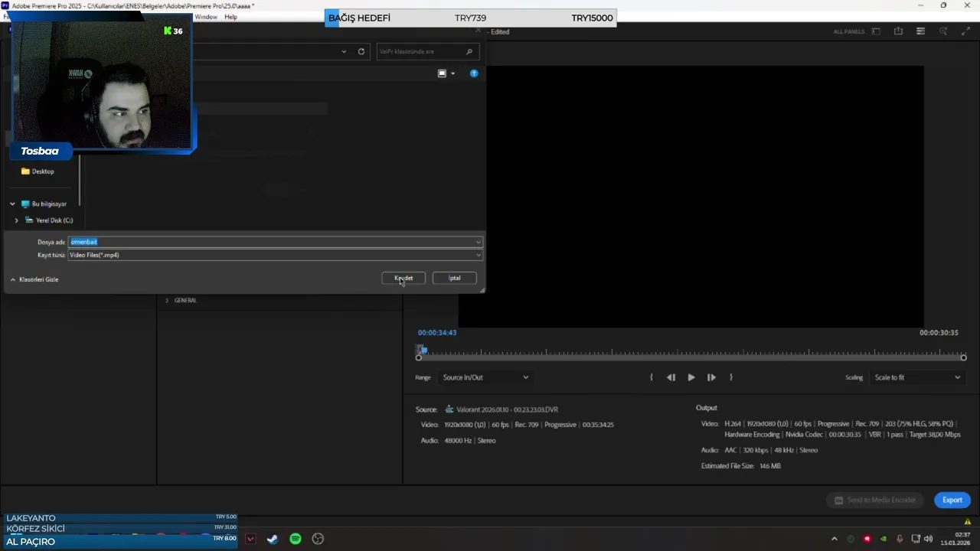
Task: Expand the Yerel Disk (C:) node
Action: [x=17, y=220]
